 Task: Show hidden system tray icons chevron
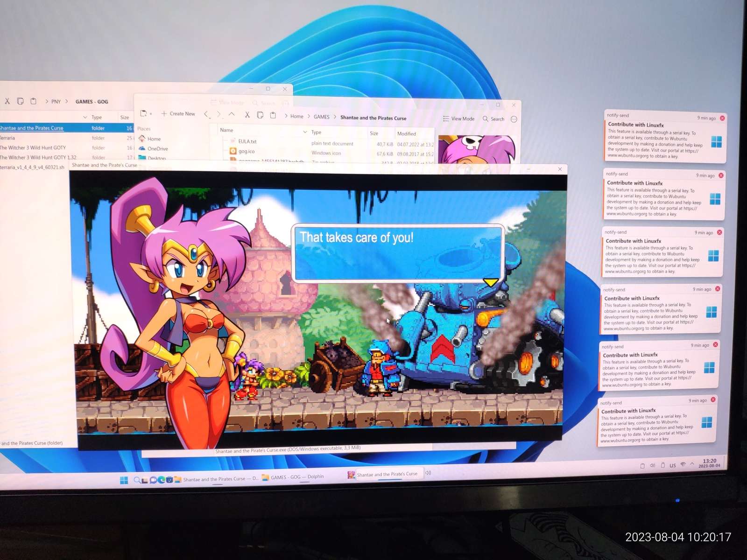[692, 464]
